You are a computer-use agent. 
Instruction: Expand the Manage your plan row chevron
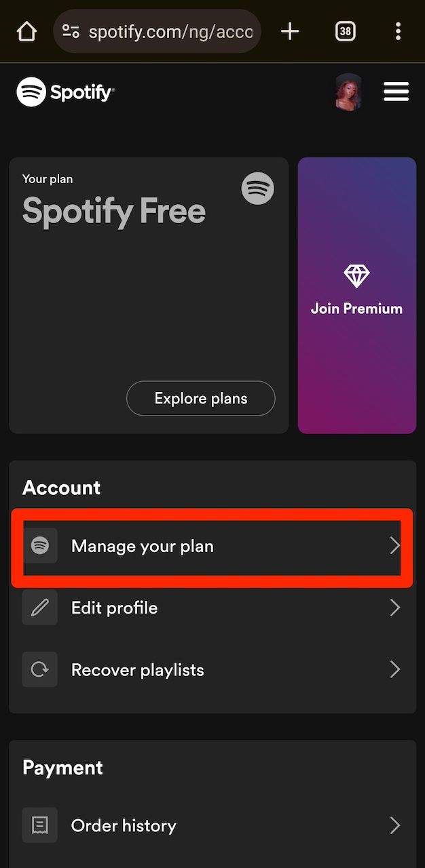395,545
